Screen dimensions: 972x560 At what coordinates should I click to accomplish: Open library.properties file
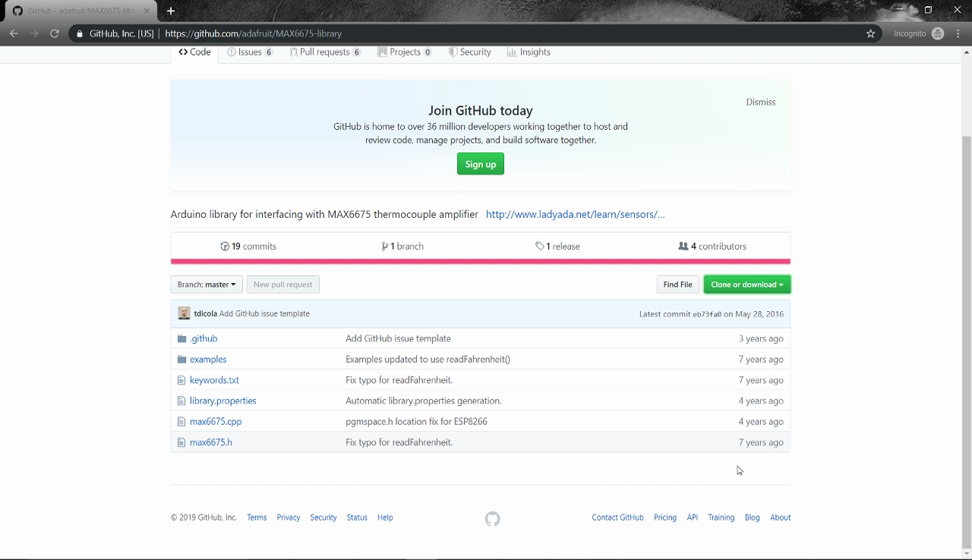(x=223, y=401)
